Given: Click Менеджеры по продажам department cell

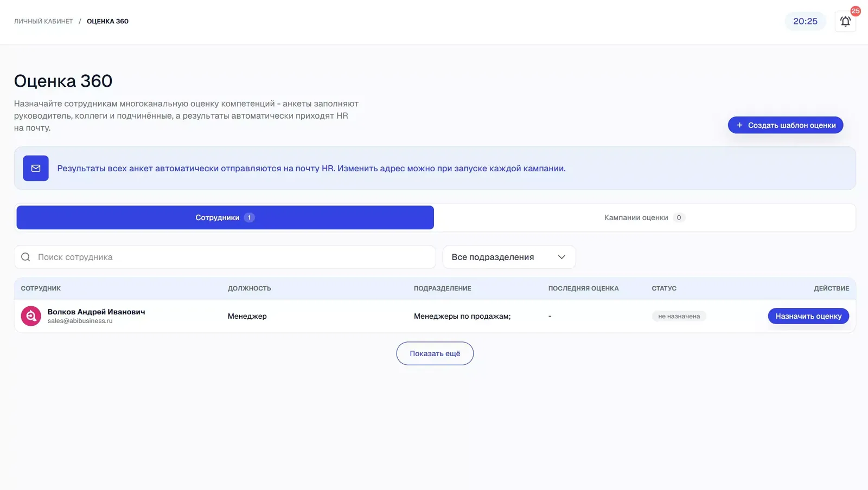Looking at the screenshot, I should (x=462, y=316).
